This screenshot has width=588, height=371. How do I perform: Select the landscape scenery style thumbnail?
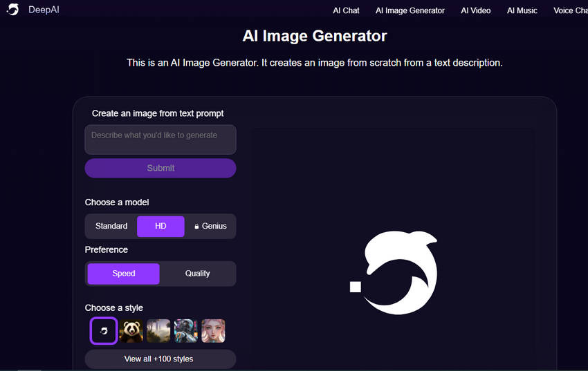click(158, 331)
